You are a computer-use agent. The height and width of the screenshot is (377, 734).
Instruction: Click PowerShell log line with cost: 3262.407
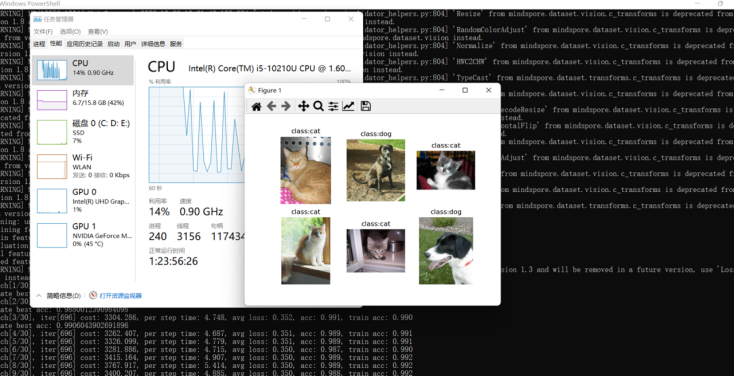pos(206,333)
